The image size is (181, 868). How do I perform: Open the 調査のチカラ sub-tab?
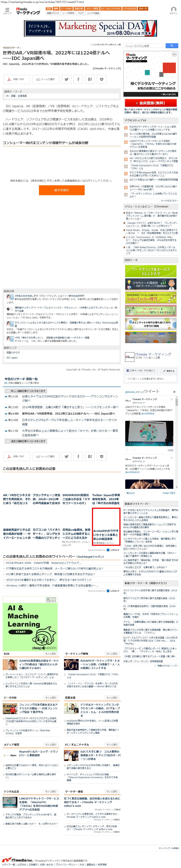(53, 13)
